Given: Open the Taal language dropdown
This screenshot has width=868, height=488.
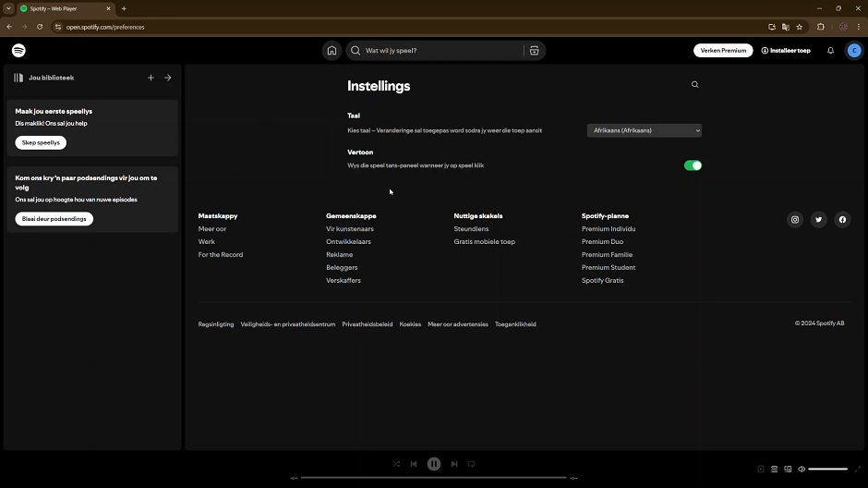Looking at the screenshot, I should click(645, 130).
